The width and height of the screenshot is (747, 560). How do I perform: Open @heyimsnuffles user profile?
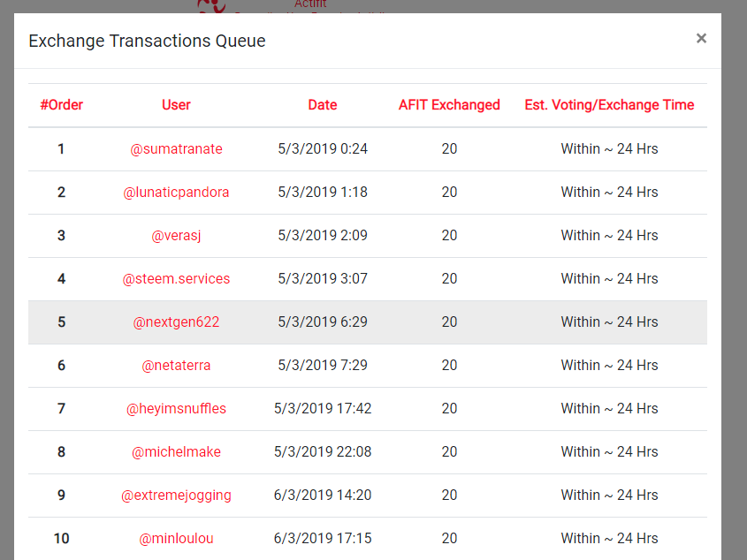[176, 409]
